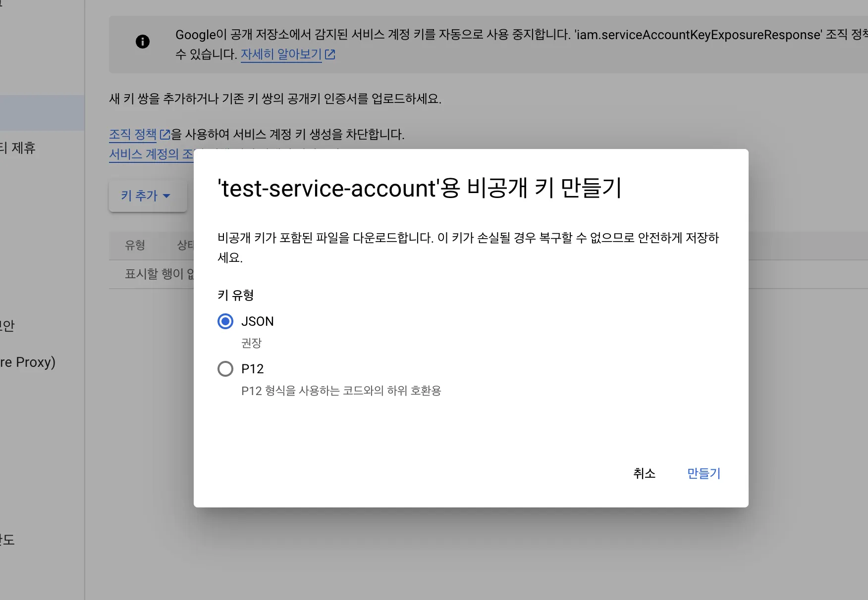Open the 자세히 알아보기 link
This screenshot has width=868, height=600.
pos(281,54)
